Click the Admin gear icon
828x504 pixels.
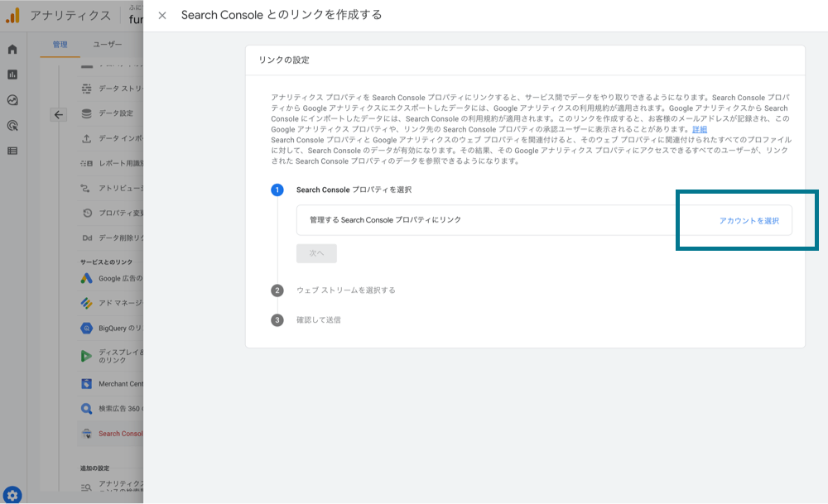[x=12, y=495]
